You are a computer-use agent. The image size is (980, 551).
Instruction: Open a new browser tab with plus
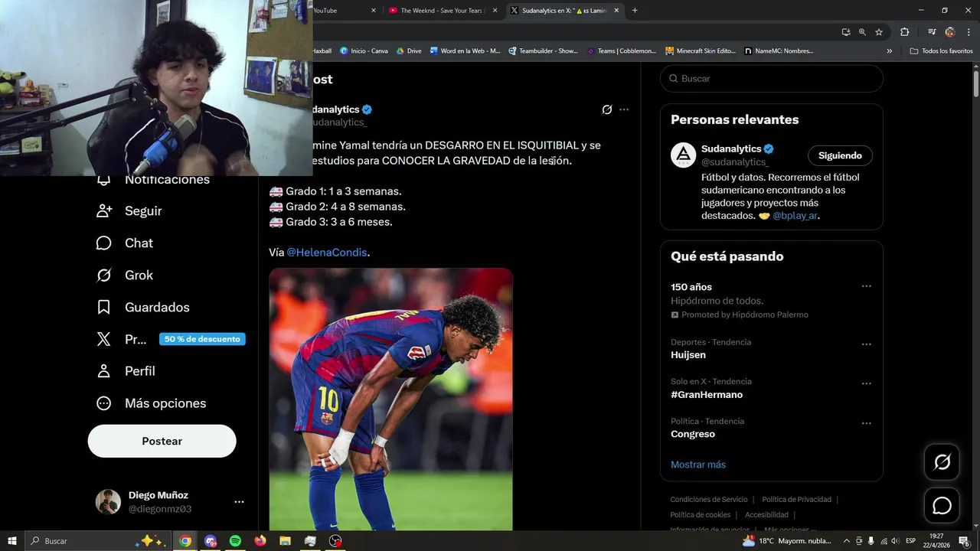[635, 11]
